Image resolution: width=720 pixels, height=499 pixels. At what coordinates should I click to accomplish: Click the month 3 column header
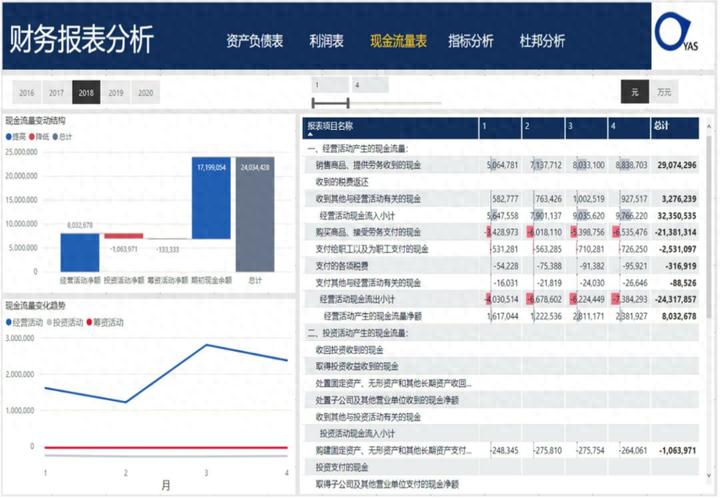click(x=586, y=128)
